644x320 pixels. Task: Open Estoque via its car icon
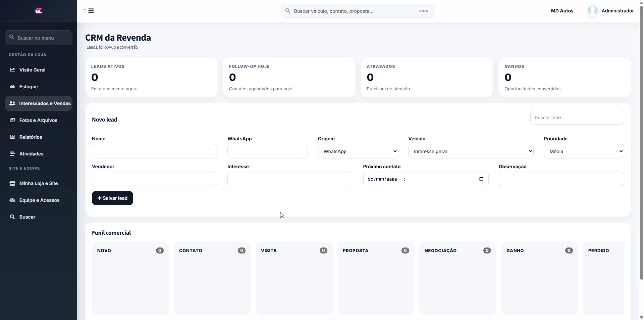[12, 87]
